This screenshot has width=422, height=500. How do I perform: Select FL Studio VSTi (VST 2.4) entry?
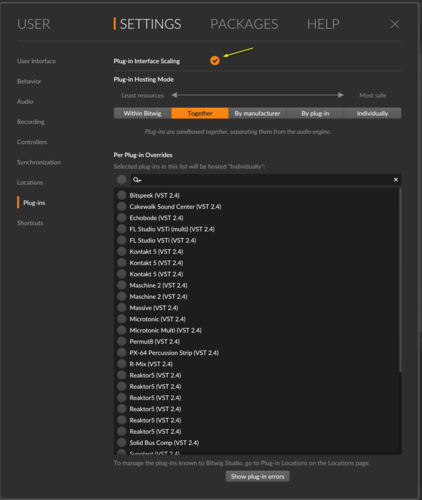pos(163,240)
